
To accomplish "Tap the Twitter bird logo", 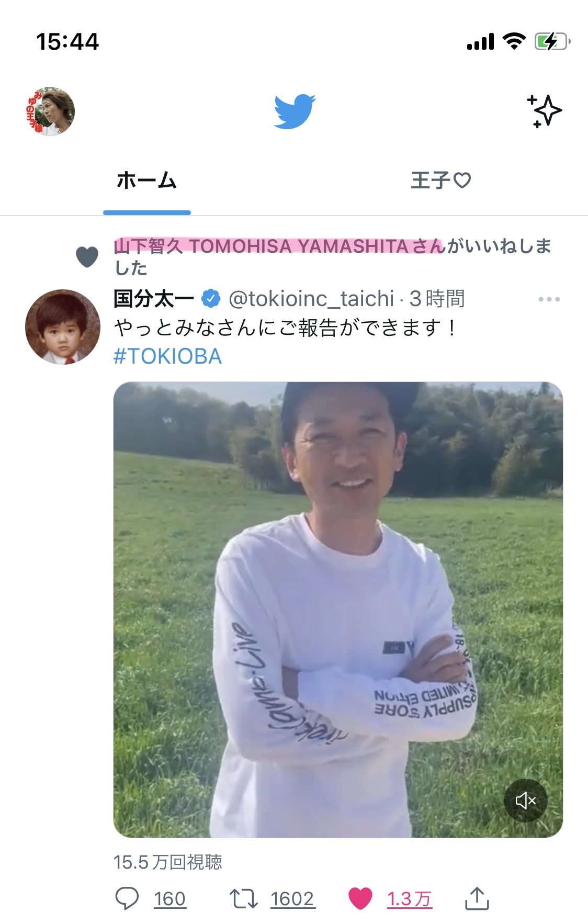I will click(x=295, y=111).
